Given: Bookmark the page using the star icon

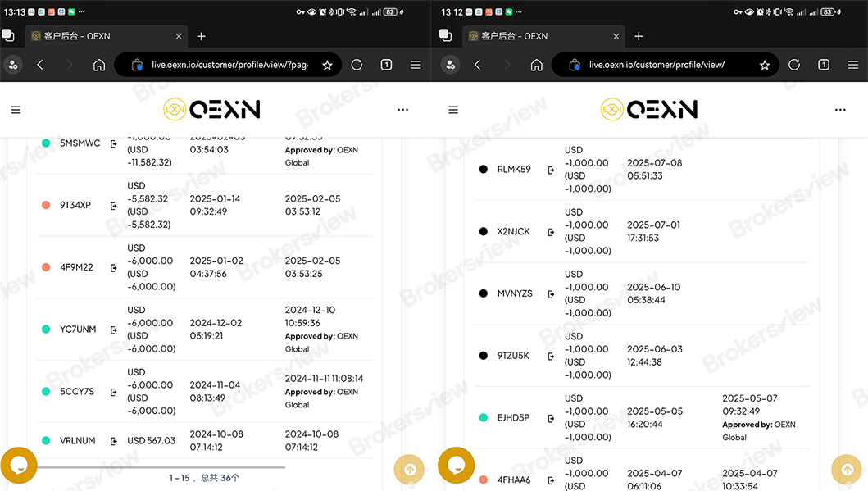Looking at the screenshot, I should tap(325, 64).
